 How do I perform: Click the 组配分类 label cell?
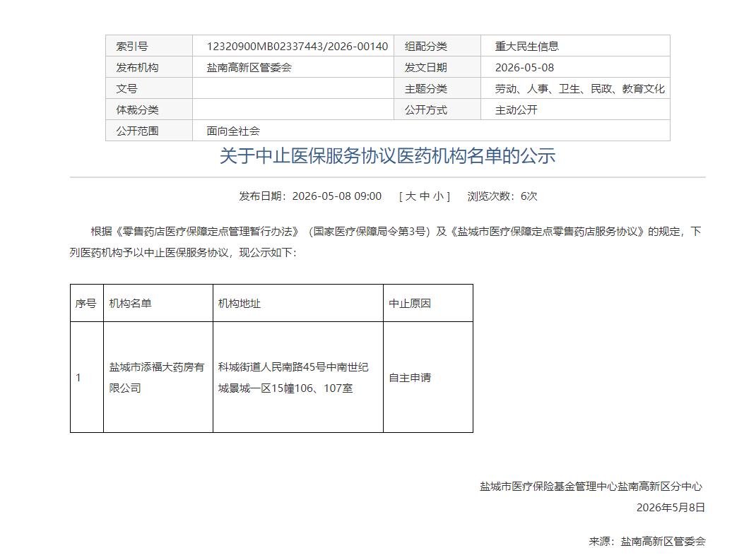[437, 46]
